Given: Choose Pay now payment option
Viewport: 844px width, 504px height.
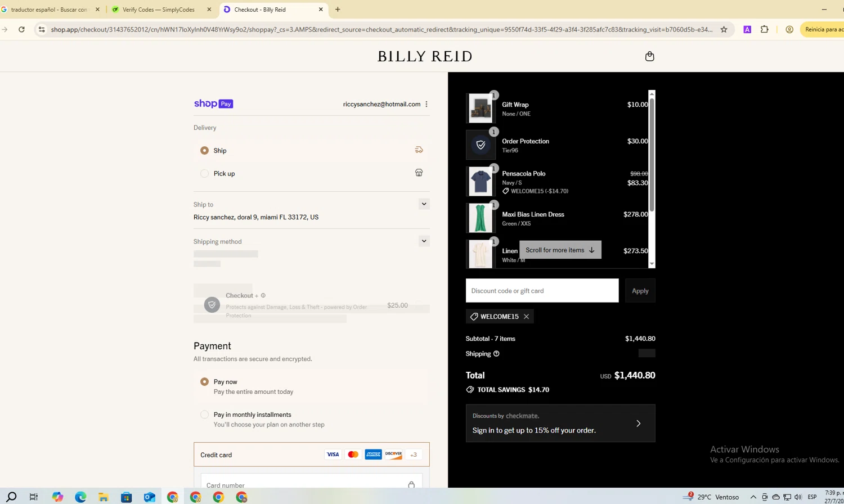Looking at the screenshot, I should pyautogui.click(x=204, y=381).
